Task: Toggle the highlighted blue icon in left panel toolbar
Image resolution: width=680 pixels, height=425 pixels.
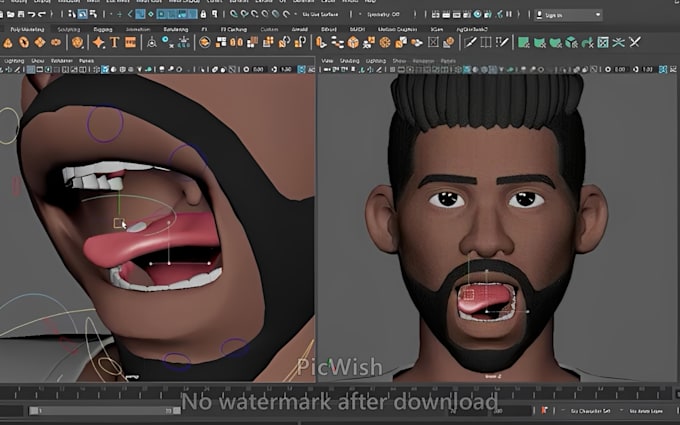Action: pyautogui.click(x=105, y=69)
